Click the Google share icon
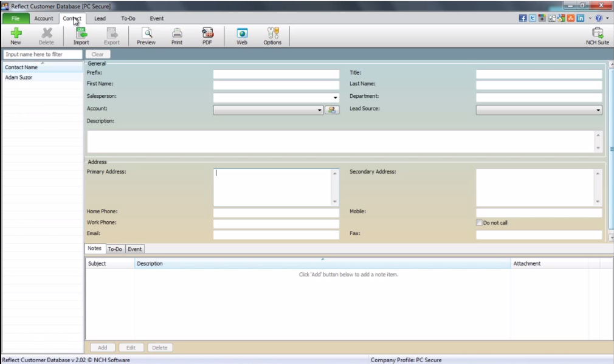The height and width of the screenshot is (364, 614). [561, 18]
